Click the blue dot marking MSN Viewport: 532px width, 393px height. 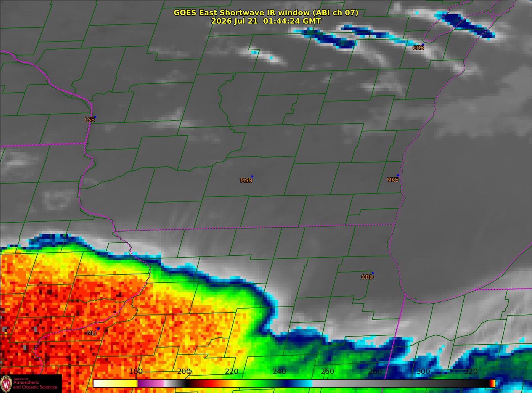[252, 177]
